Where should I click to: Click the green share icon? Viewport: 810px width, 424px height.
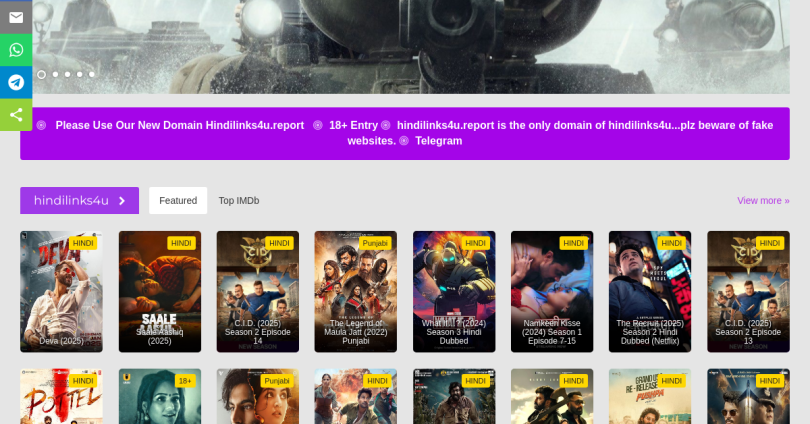click(16, 115)
